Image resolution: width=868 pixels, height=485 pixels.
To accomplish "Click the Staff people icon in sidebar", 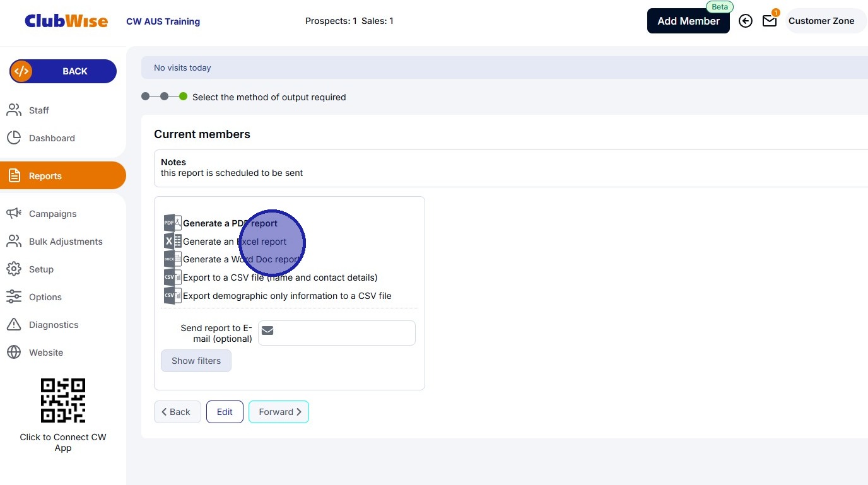I will (x=14, y=110).
